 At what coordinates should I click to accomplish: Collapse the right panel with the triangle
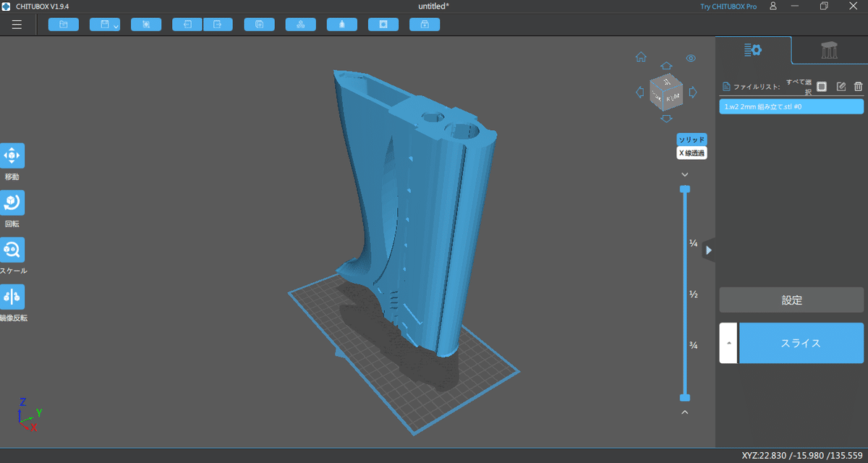pos(709,250)
